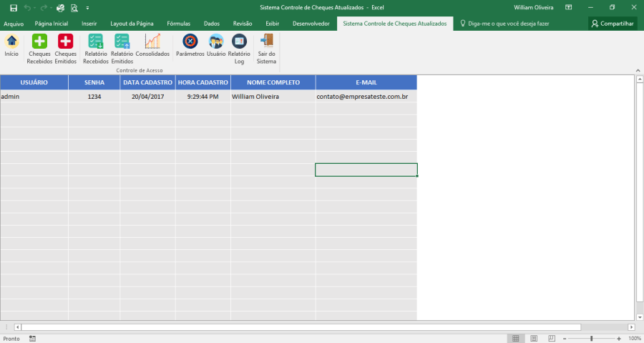Screen dimensions: 644x343
Task: Select the SENHA header cell
Action: 94,82
